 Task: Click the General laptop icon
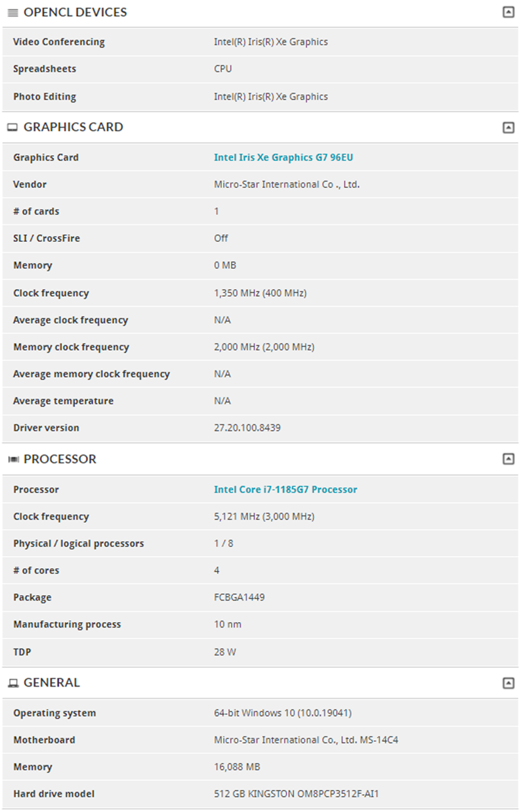pyautogui.click(x=13, y=684)
